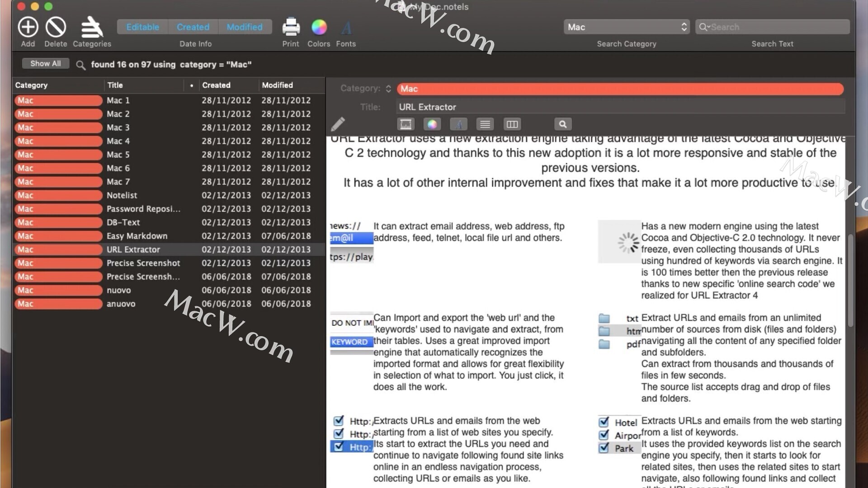The width and height of the screenshot is (868, 488).
Task: Select the Mac 7 note row
Action: pyautogui.click(x=169, y=182)
